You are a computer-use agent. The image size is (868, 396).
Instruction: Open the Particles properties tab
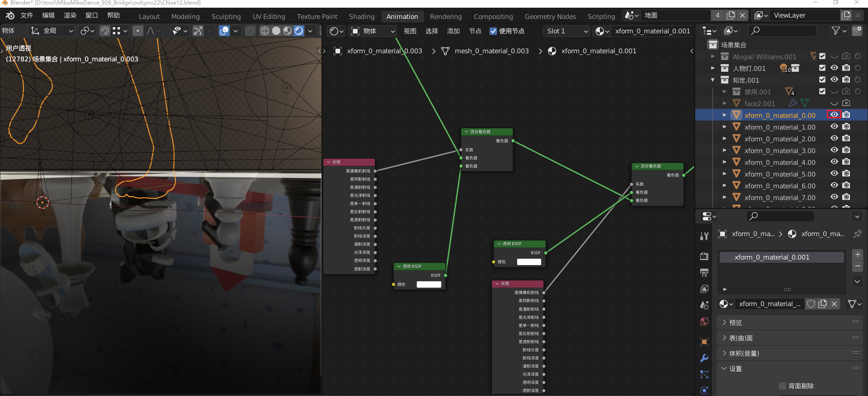tap(704, 374)
